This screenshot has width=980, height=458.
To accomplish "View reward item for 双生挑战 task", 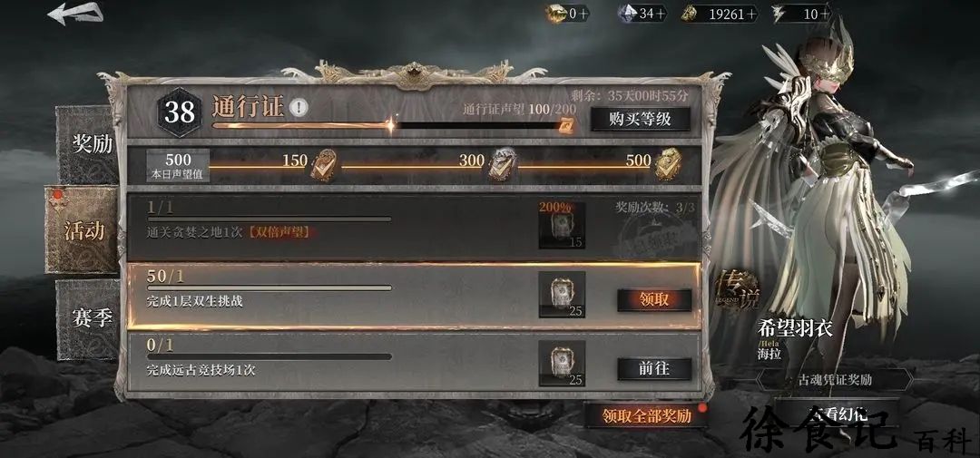I will [562, 294].
